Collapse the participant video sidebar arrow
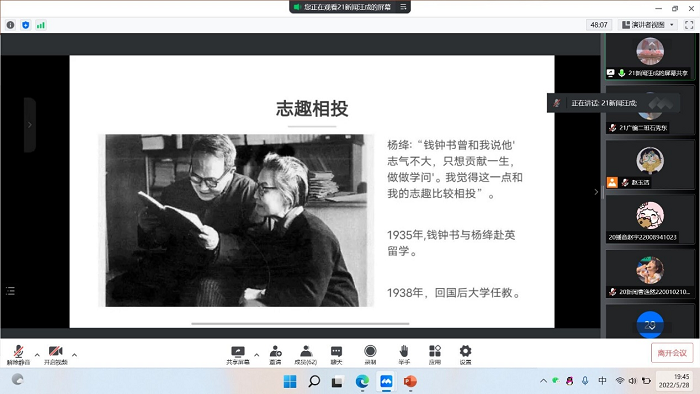Image resolution: width=700 pixels, height=394 pixels. (596, 192)
